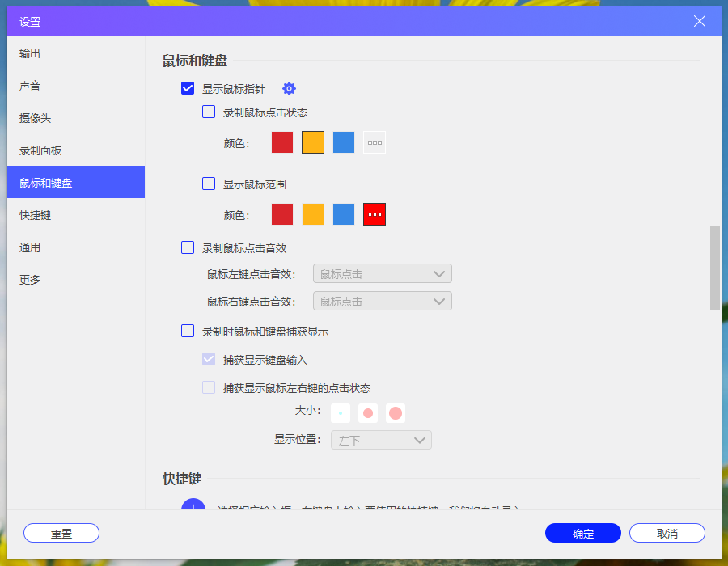Select the medium click indicator size

(x=367, y=412)
